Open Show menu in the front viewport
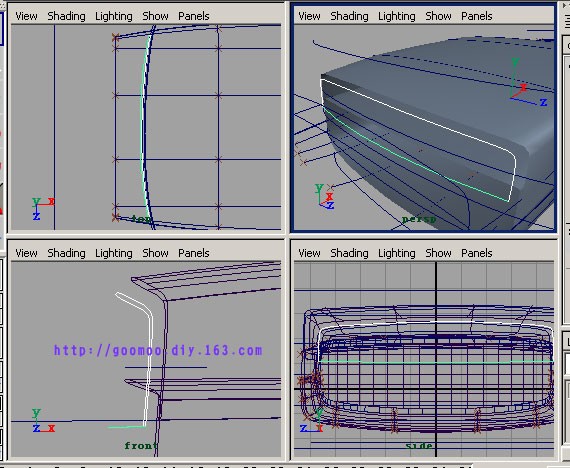The image size is (570, 468). (155, 253)
